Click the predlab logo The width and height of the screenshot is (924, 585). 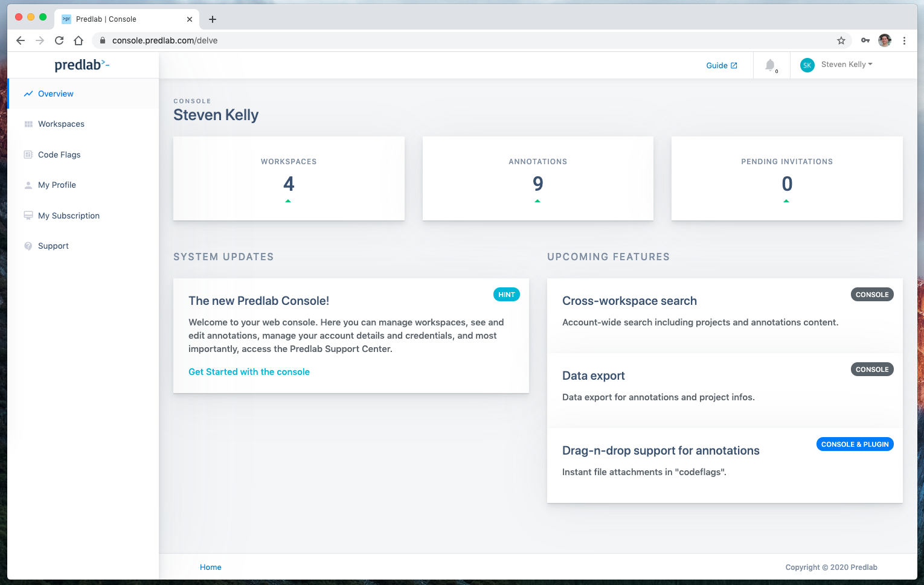pyautogui.click(x=82, y=65)
